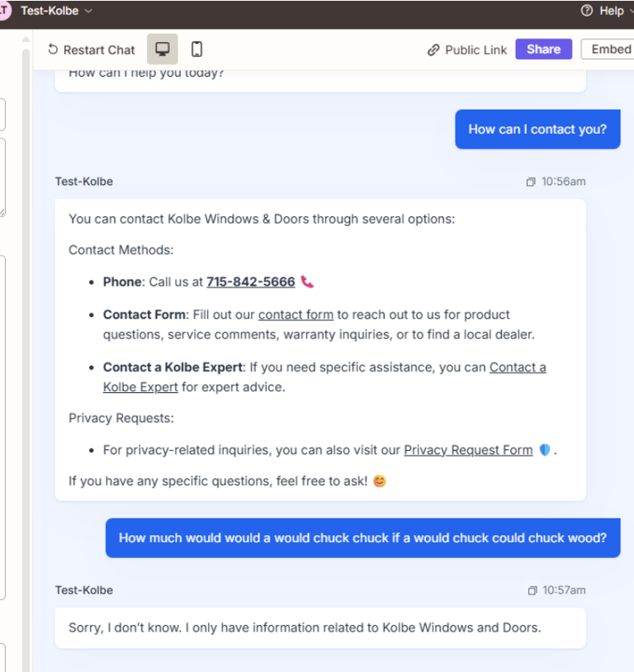Open the Help question mark icon
The height and width of the screenshot is (672, 634).
point(586,10)
